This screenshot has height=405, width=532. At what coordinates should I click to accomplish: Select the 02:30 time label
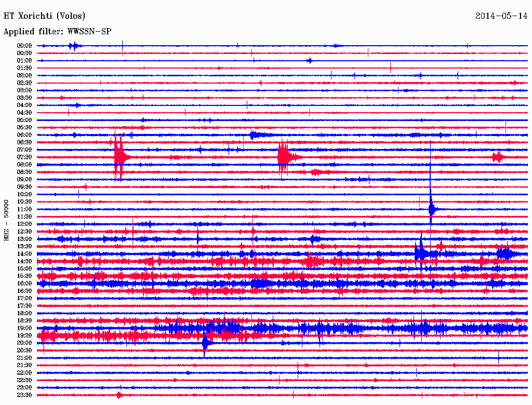click(x=24, y=83)
